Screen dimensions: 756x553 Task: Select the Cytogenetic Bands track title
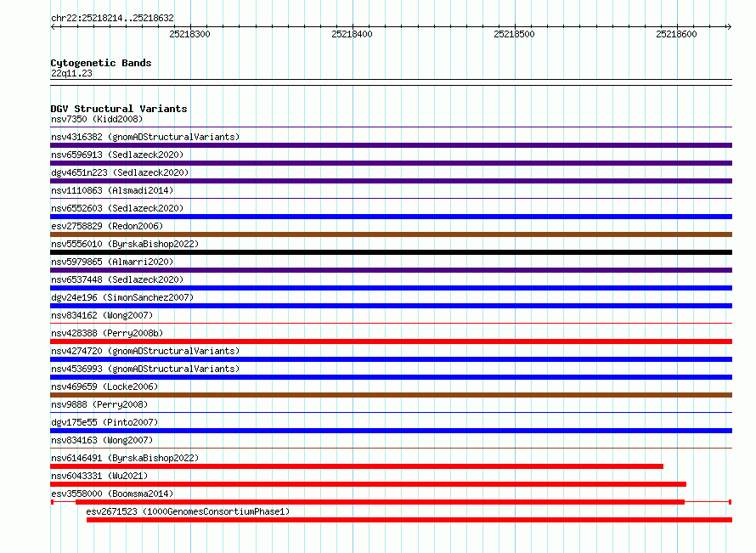101,63
